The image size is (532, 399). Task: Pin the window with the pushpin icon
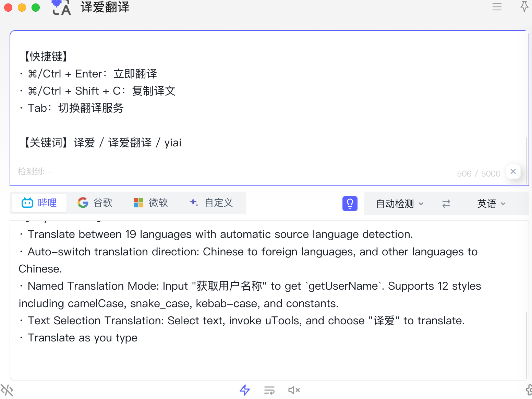pyautogui.click(x=524, y=7)
